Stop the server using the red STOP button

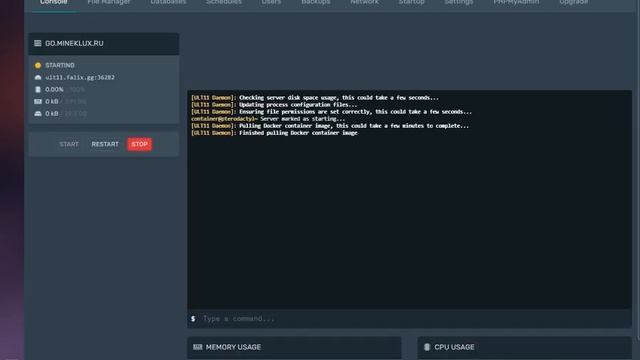click(140, 144)
